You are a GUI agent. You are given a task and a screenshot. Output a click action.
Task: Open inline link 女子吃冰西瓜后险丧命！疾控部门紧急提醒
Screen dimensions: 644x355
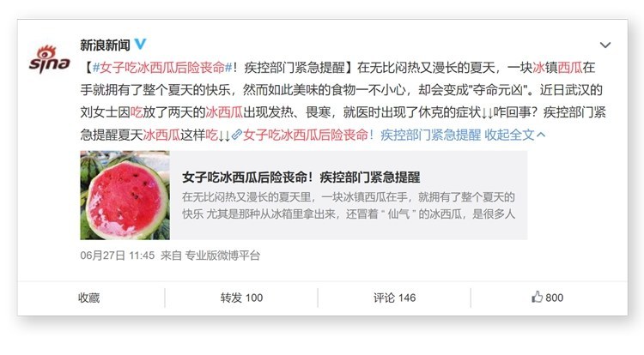tap(361, 135)
